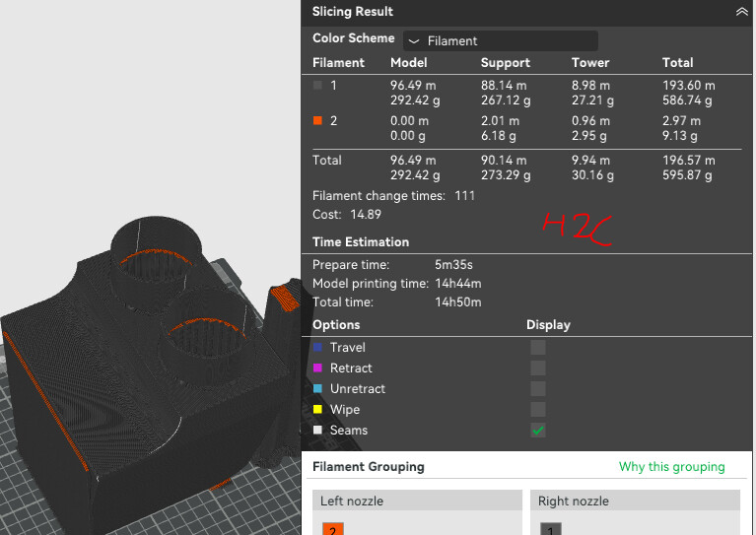Click the Travel blue color indicator
This screenshot has height=535, width=756.
[x=317, y=347]
